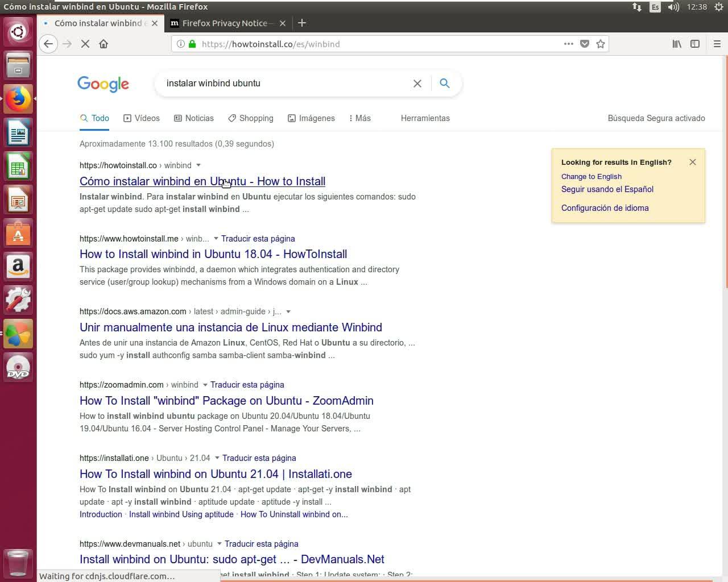Click Seguir usando el Español
The image size is (728, 582).
607,189
